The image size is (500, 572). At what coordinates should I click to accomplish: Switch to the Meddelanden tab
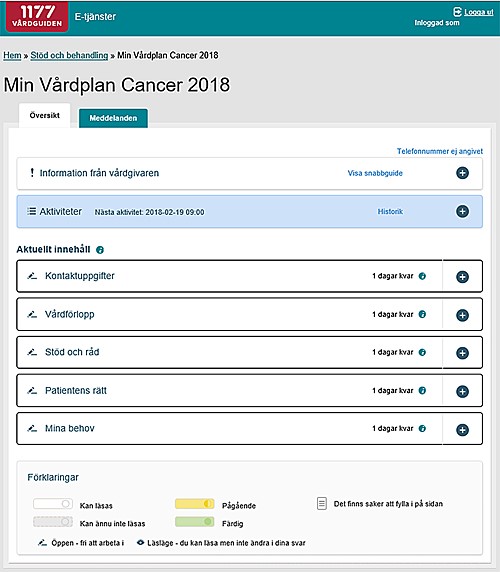tap(113, 118)
